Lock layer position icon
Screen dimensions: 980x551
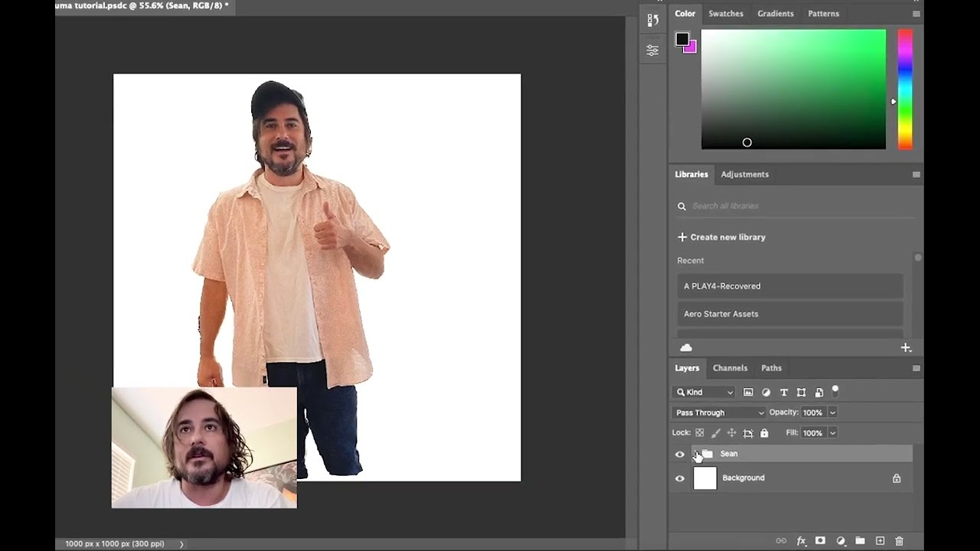point(731,433)
